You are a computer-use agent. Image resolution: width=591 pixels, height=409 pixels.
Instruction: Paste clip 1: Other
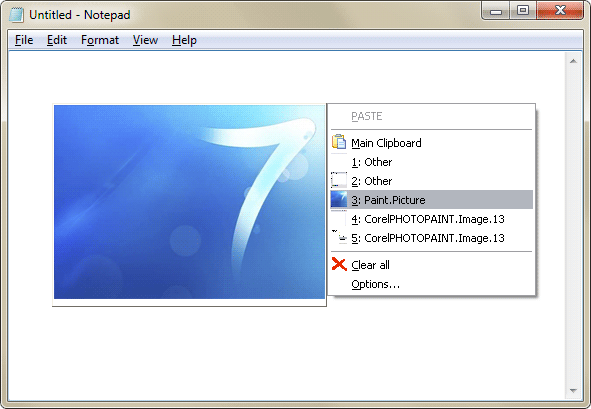pyautogui.click(x=432, y=162)
